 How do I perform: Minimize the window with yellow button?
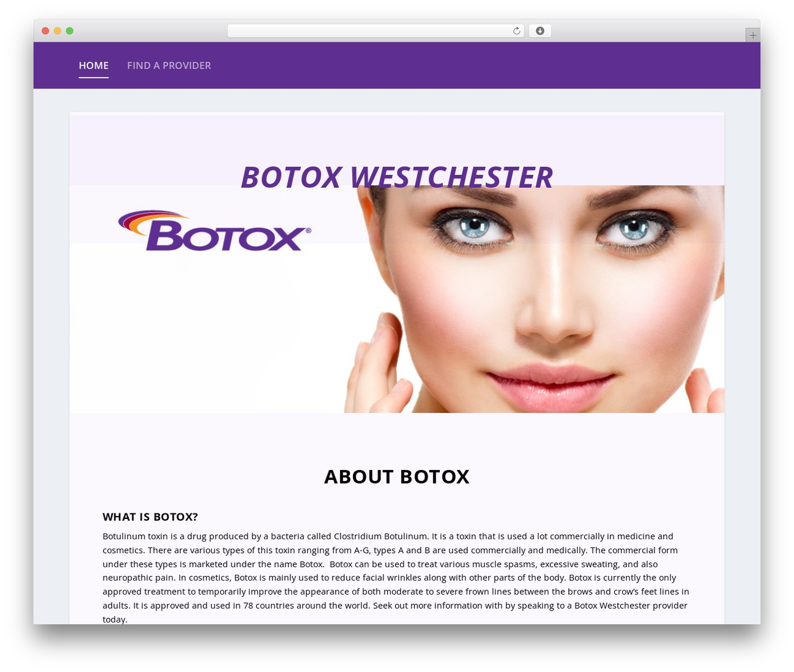[x=58, y=31]
